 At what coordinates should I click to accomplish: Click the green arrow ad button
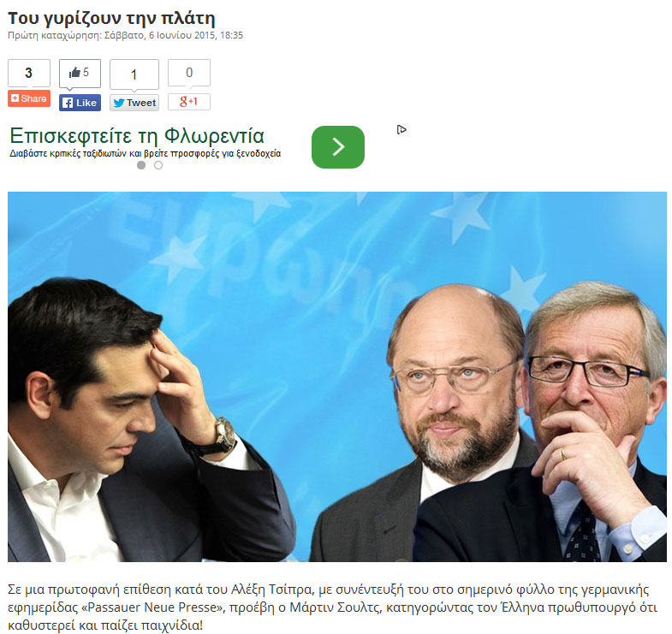tap(338, 147)
